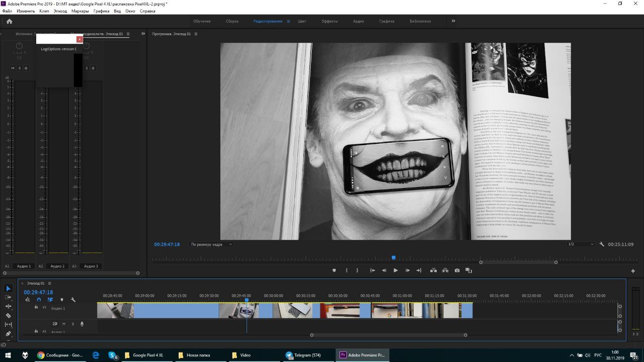
Task: Click the Program monitor playhead marker
Action: pyautogui.click(x=393, y=257)
